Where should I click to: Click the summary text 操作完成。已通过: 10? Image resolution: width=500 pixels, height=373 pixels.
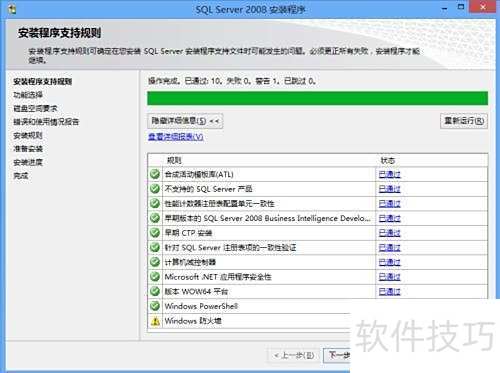tap(185, 81)
